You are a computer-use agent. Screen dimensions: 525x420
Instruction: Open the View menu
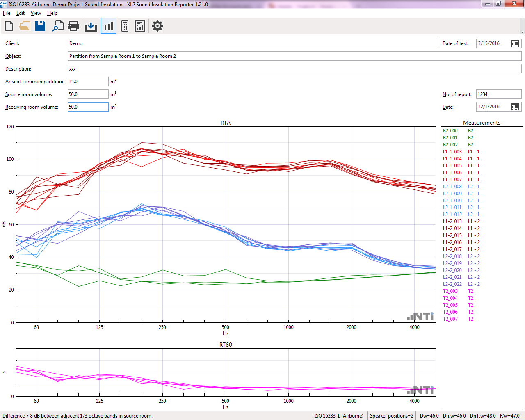tap(36, 13)
